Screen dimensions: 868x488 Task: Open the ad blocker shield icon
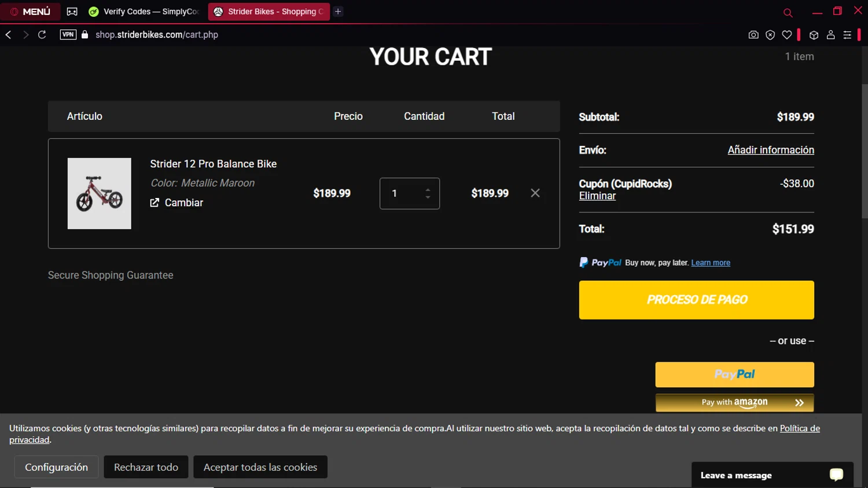coord(770,35)
